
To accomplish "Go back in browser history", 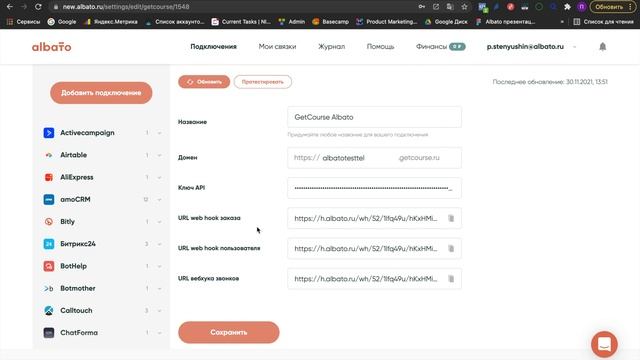I will point(10,7).
